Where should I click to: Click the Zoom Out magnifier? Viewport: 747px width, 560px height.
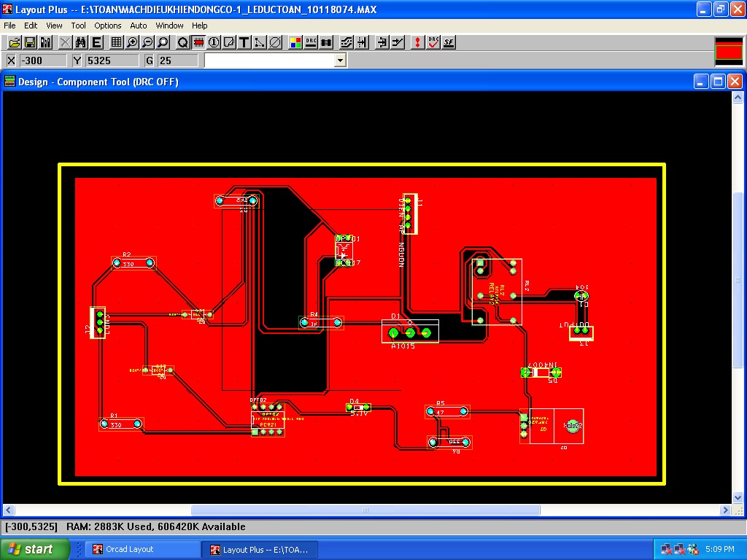point(147,43)
